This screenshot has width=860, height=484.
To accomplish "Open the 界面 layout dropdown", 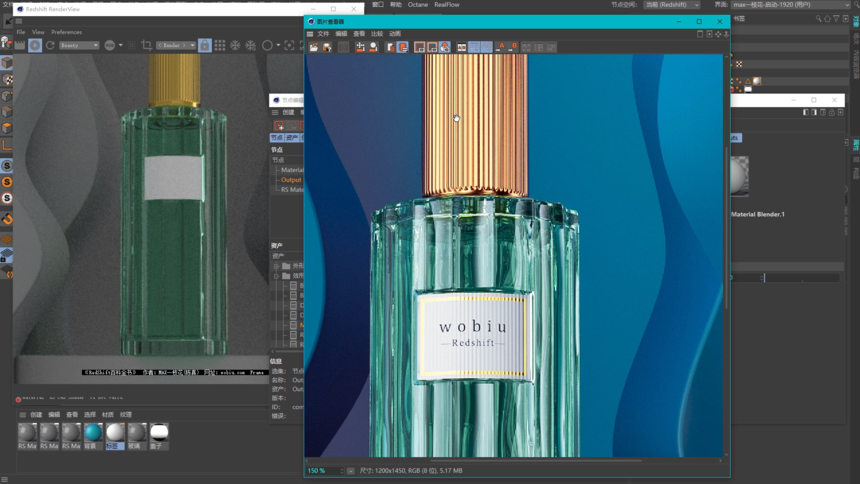I will click(793, 4).
